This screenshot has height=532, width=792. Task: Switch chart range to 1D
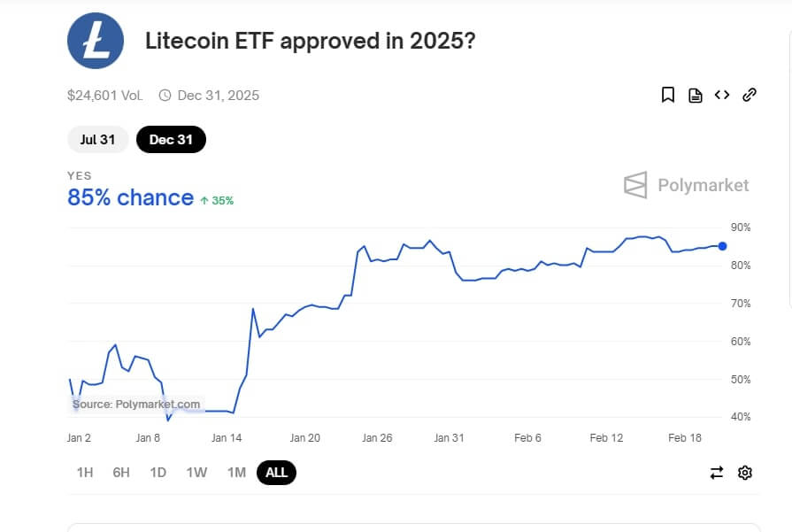click(x=158, y=473)
